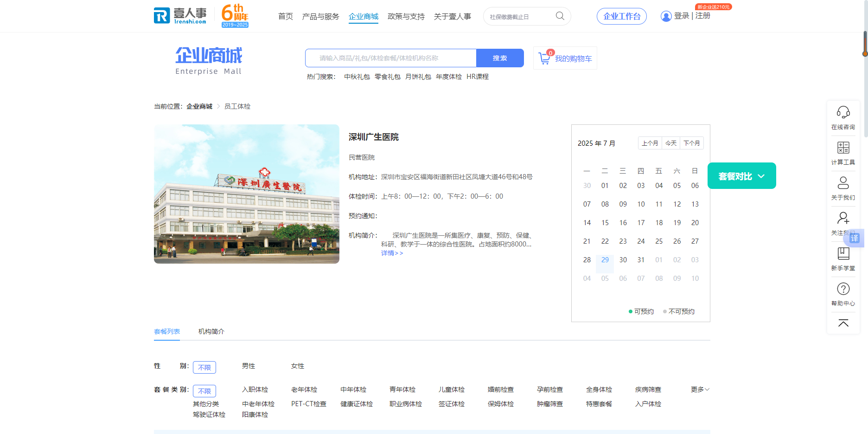Click hot search HR课程
Image resolution: width=868 pixels, height=434 pixels.
click(478, 77)
